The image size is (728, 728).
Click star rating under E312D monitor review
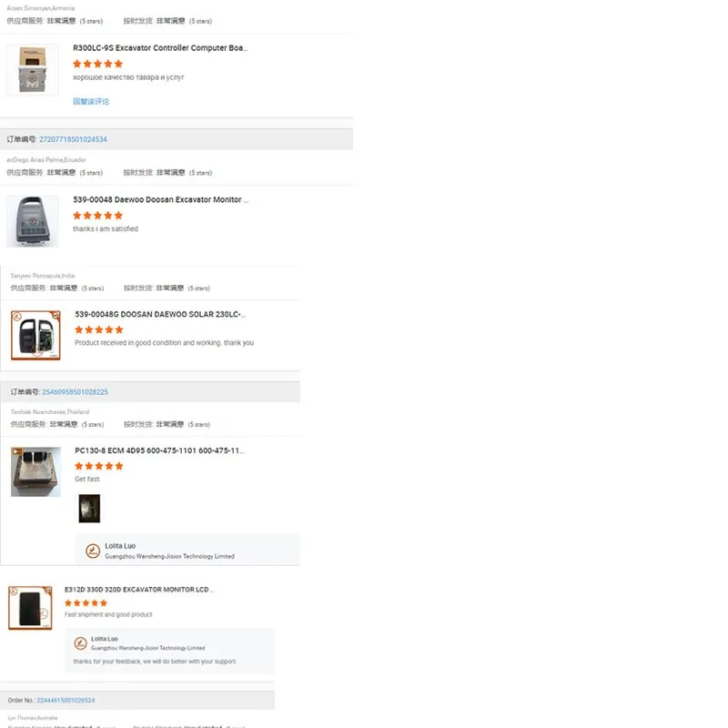86,602
